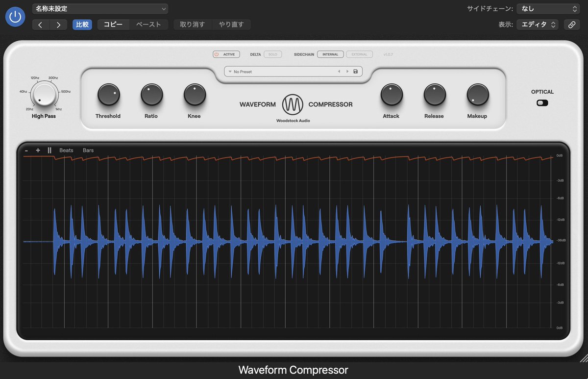Click the save preset floppy icon

pyautogui.click(x=356, y=72)
